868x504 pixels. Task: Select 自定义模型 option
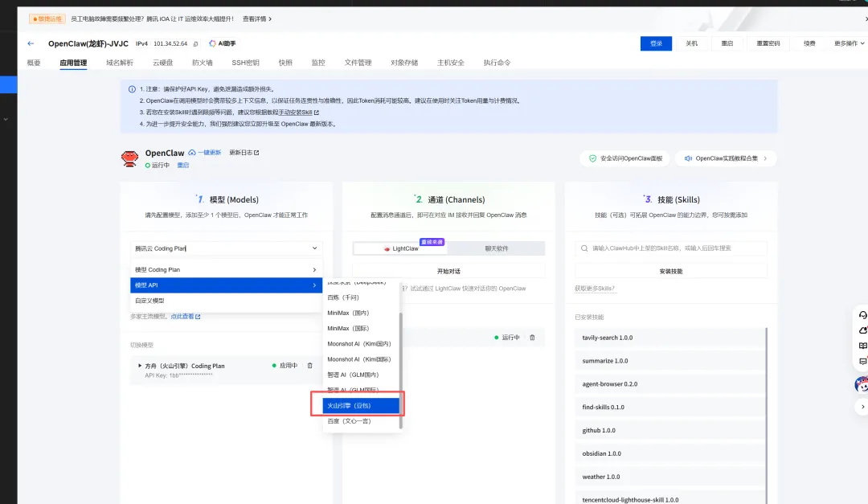[226, 301]
